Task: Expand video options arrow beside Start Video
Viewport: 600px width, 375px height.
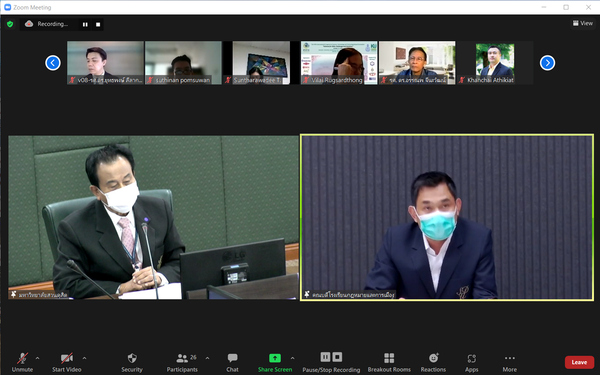Action: point(84,358)
